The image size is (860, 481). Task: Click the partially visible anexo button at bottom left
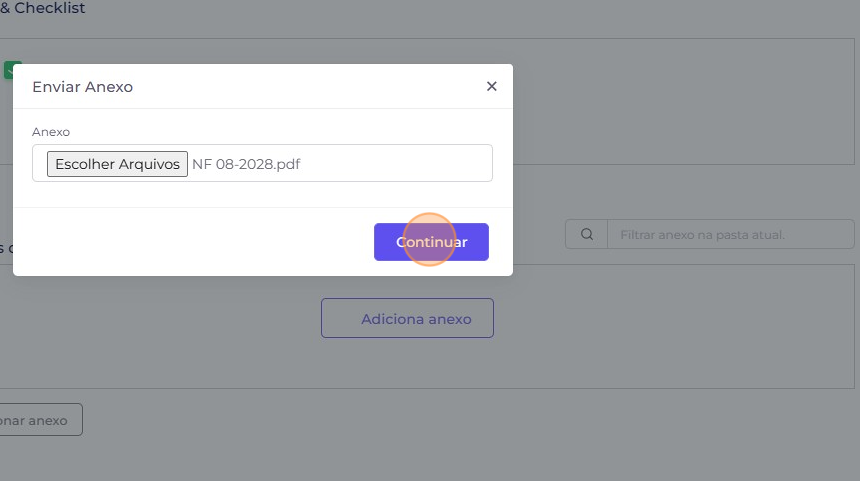point(38,420)
